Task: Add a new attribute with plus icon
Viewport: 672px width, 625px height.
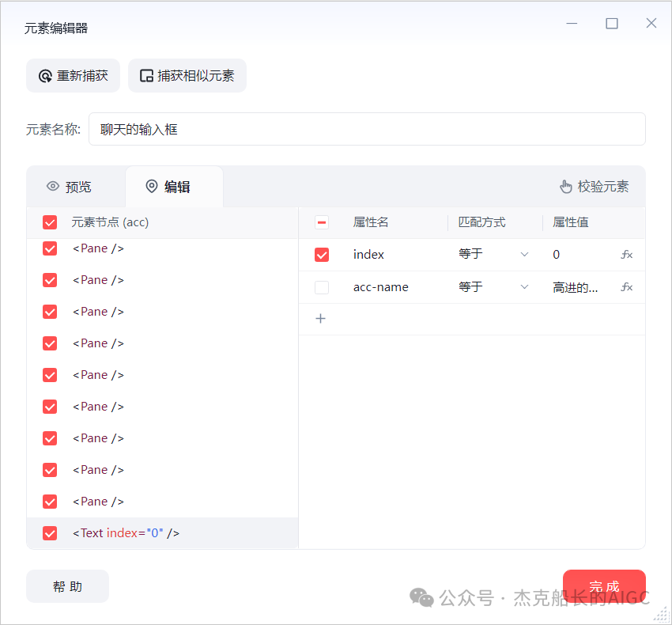Action: (x=320, y=319)
